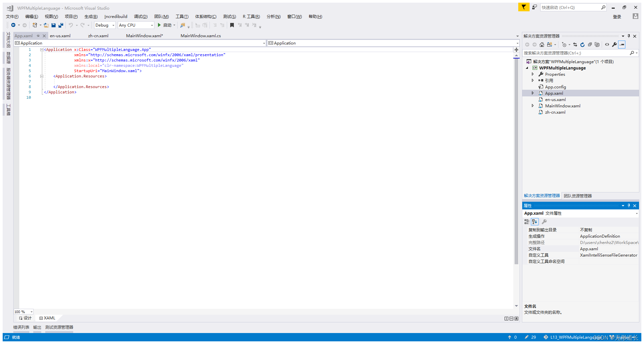
Task: Click the 登录 sign-in link
Action: tap(617, 17)
